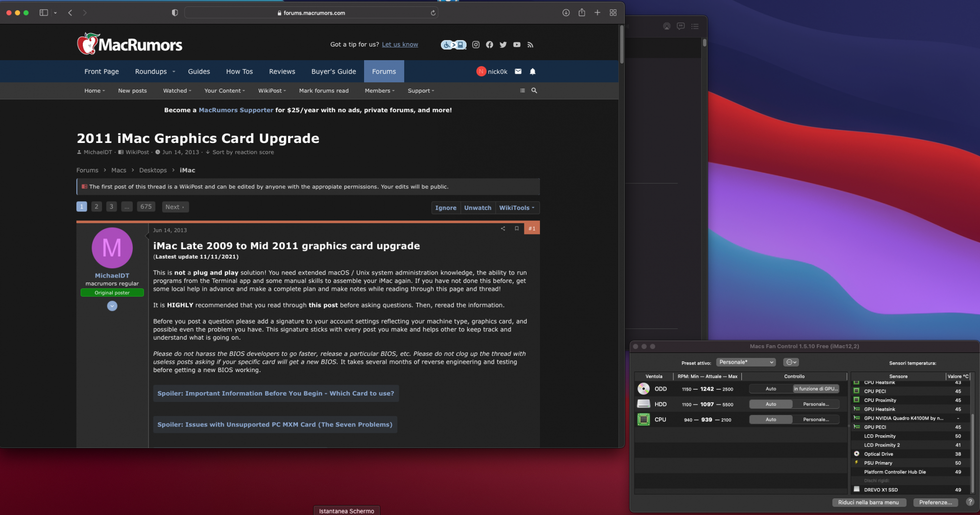
Task: Click 'Riduci nella barra menu' button
Action: [x=869, y=502]
